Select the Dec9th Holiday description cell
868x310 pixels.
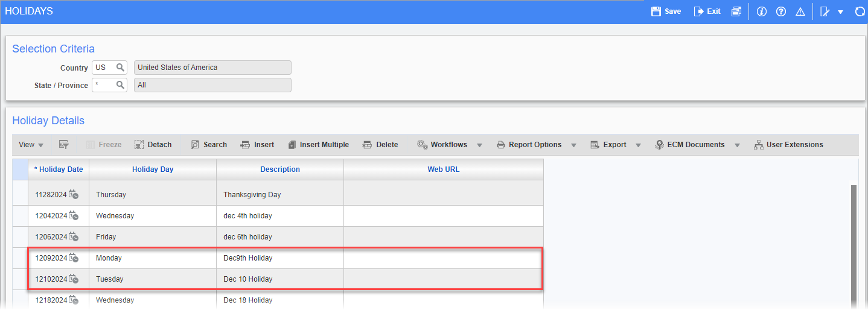(x=280, y=258)
